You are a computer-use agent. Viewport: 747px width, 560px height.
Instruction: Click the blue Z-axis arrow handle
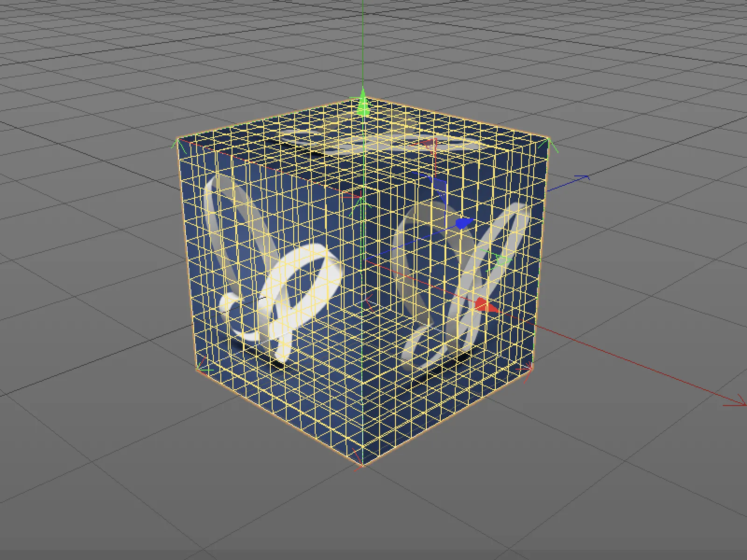[462, 223]
